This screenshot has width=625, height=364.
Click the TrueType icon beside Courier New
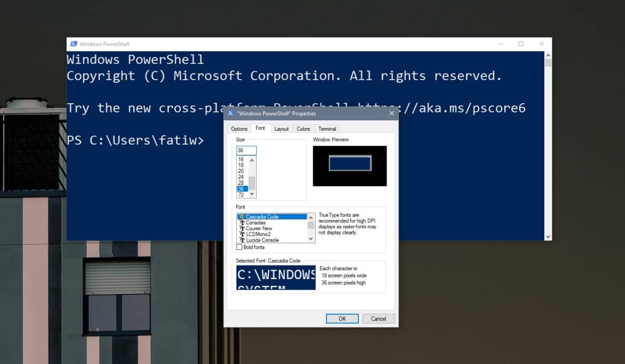242,228
